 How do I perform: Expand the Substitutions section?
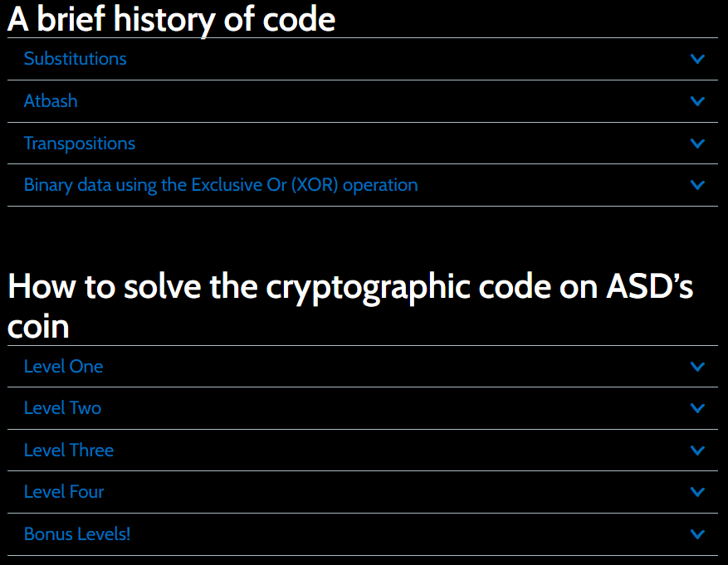[76, 59]
